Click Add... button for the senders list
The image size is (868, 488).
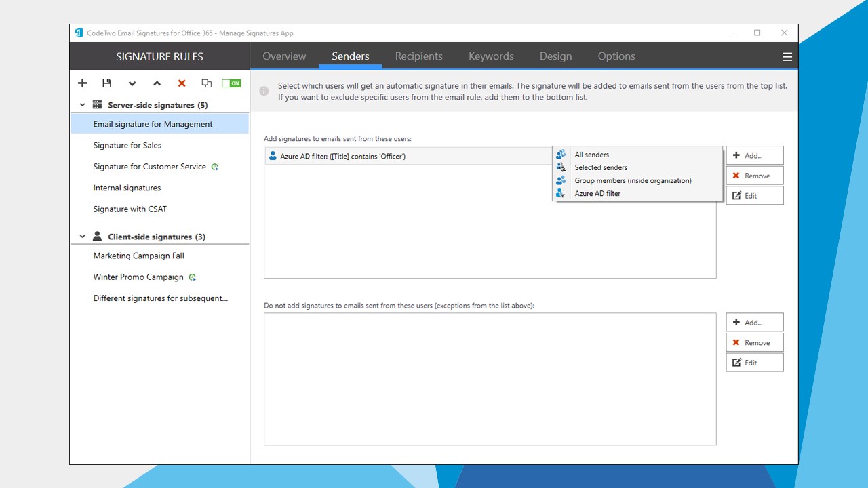tap(755, 155)
